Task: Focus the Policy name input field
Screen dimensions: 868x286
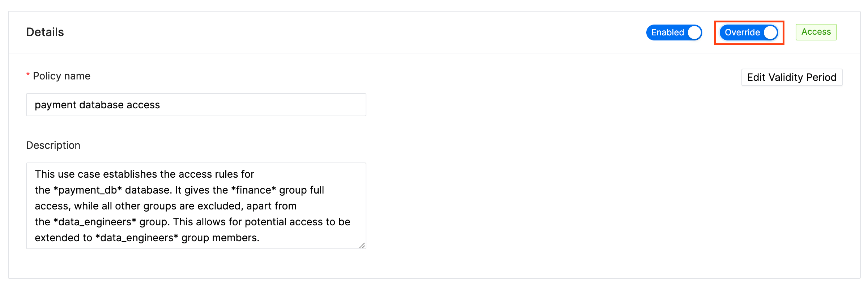Action: 196,105
